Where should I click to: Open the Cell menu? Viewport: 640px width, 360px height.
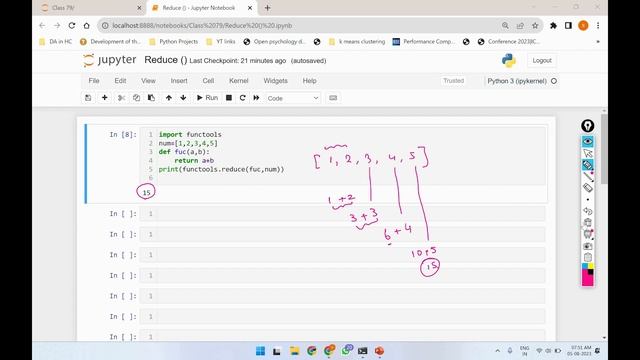tap(208, 81)
